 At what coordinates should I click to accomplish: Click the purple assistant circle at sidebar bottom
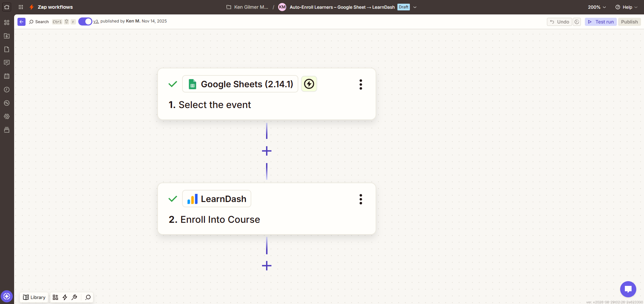pos(7,296)
